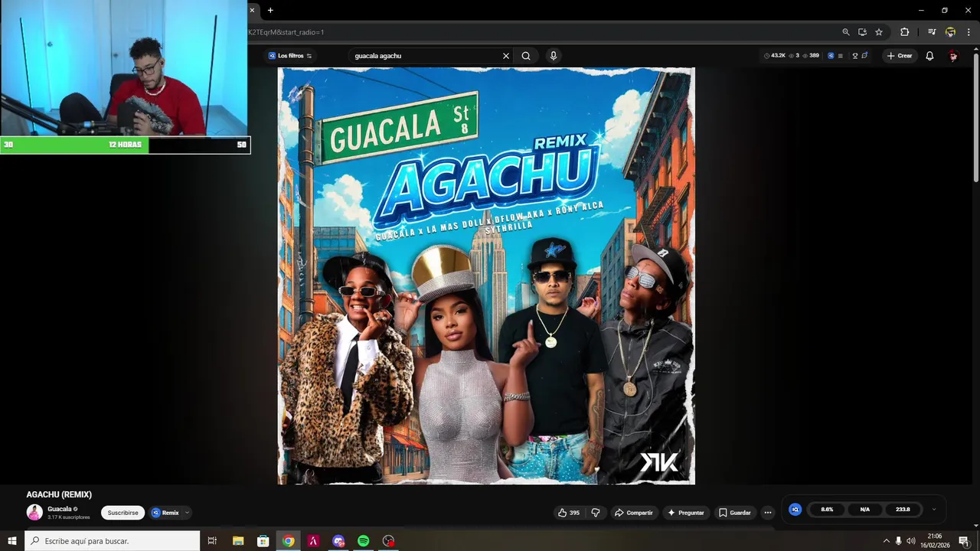Open the Guacala channel name link
The height and width of the screenshot is (551, 980).
[x=60, y=509]
